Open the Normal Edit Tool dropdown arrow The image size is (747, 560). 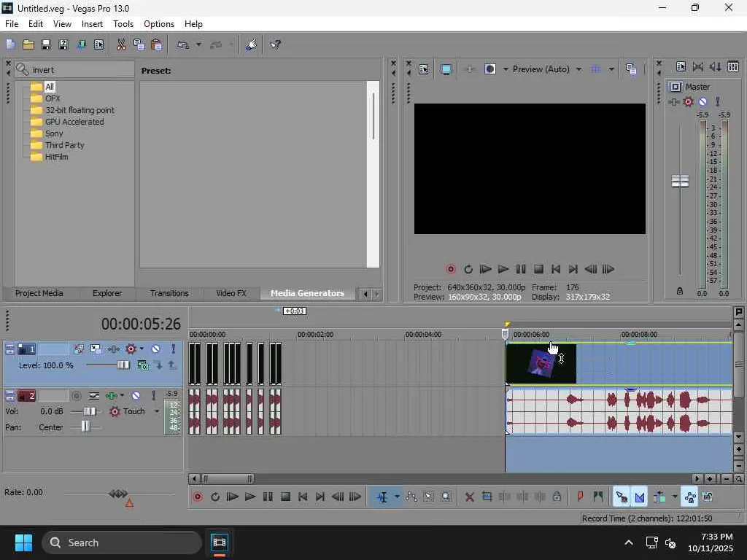(x=397, y=497)
